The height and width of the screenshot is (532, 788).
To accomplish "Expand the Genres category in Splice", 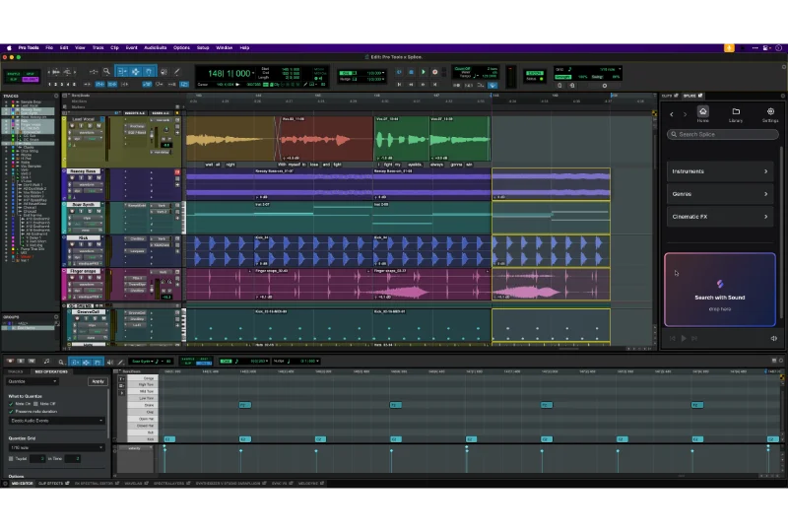I will [x=720, y=194].
